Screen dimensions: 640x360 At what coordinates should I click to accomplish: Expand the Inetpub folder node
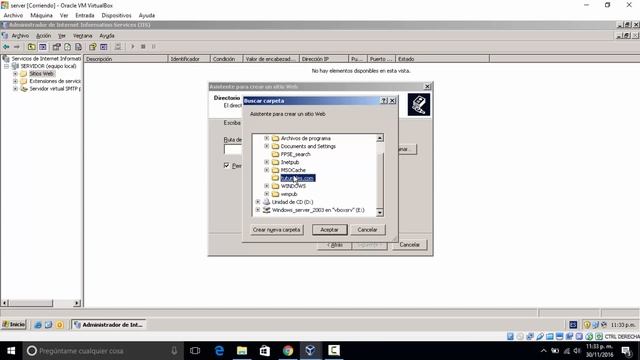[267, 162]
